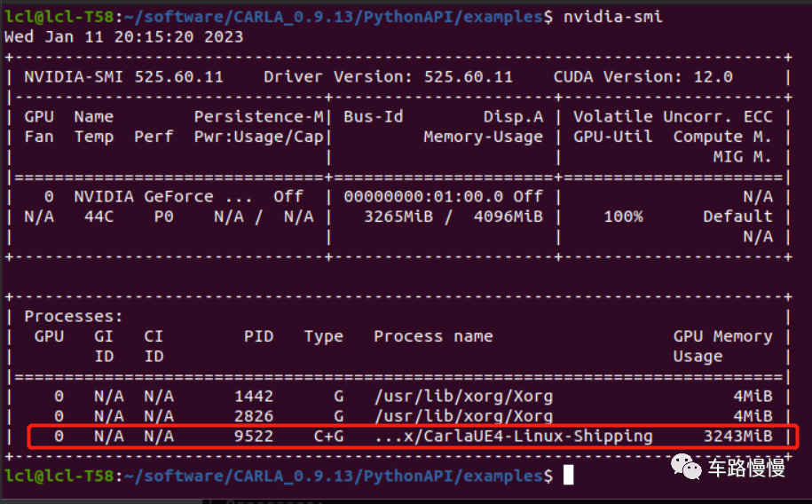812x504 pixels.
Task: Click the bottom prompt path 'examples$'
Action: (x=508, y=476)
